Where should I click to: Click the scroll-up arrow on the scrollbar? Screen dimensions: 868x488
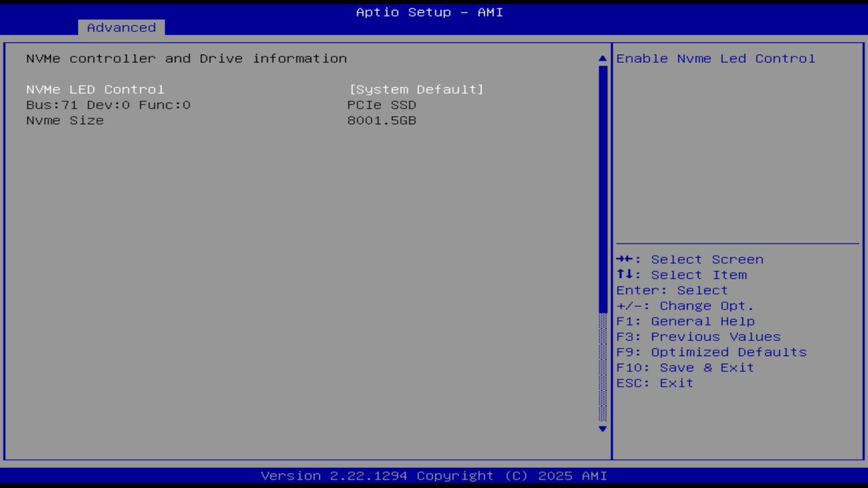coord(601,58)
